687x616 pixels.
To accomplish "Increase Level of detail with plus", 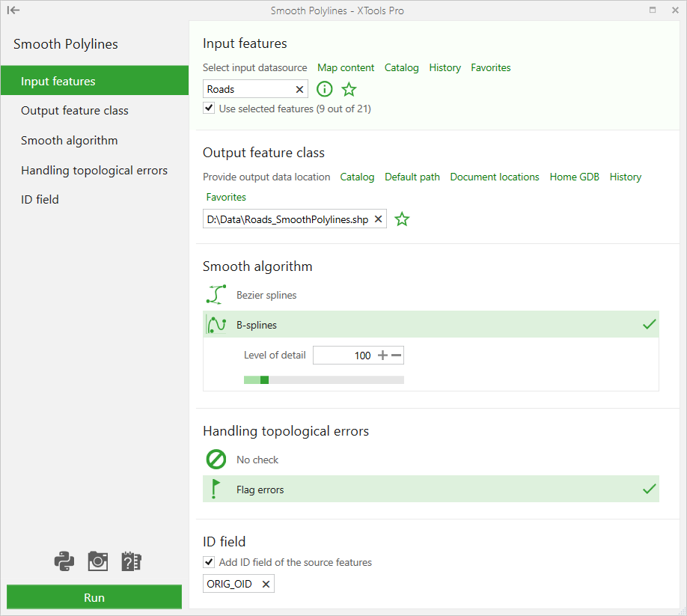I will 382,356.
